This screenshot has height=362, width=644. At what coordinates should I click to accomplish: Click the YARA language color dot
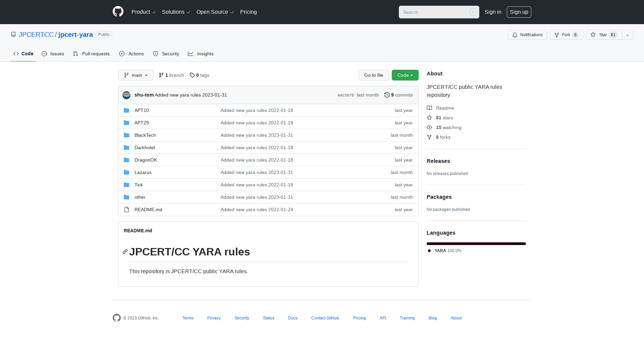pyautogui.click(x=429, y=251)
